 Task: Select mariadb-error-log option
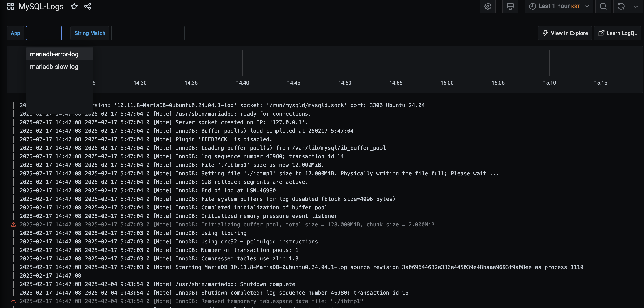pos(54,54)
